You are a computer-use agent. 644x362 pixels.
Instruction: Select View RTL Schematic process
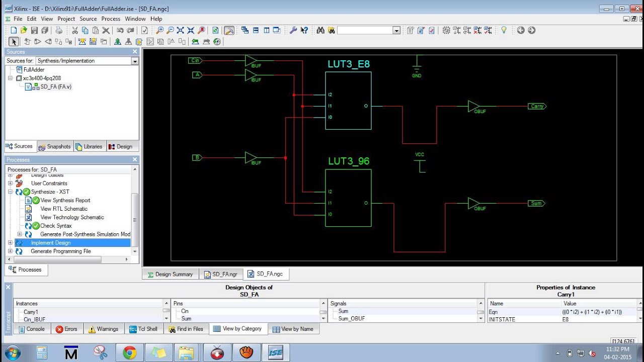click(64, 209)
